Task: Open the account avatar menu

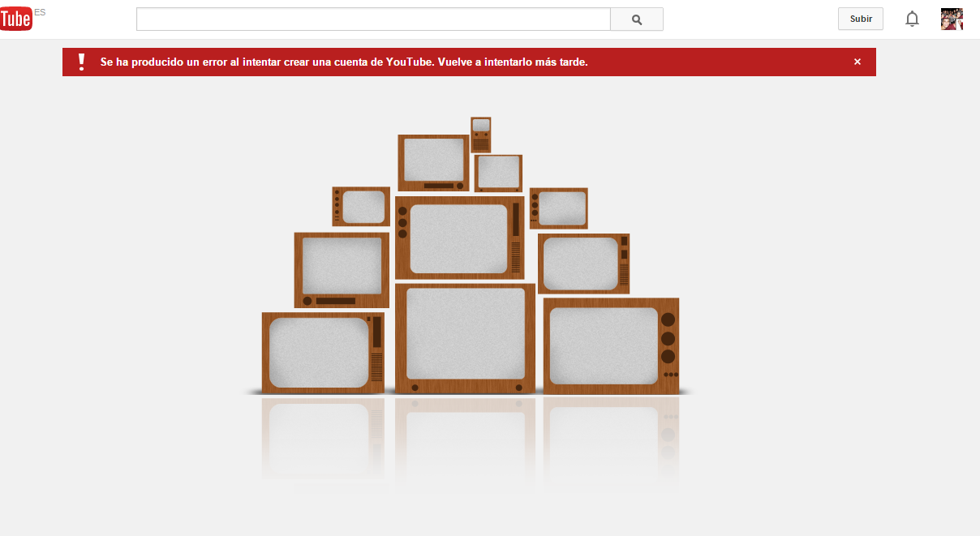Action: (x=952, y=19)
